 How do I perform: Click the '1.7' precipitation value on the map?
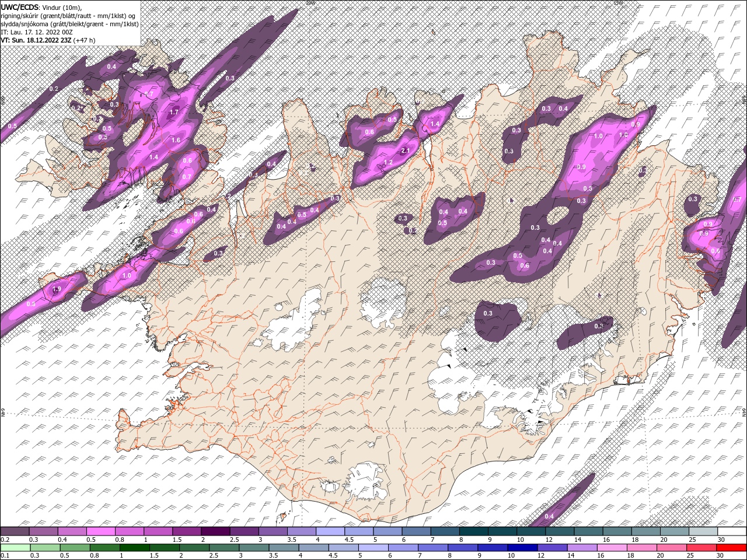tap(174, 112)
